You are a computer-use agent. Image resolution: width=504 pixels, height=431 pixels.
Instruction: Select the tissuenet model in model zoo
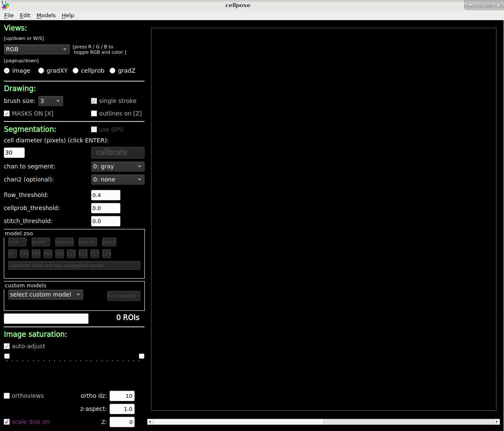64,242
